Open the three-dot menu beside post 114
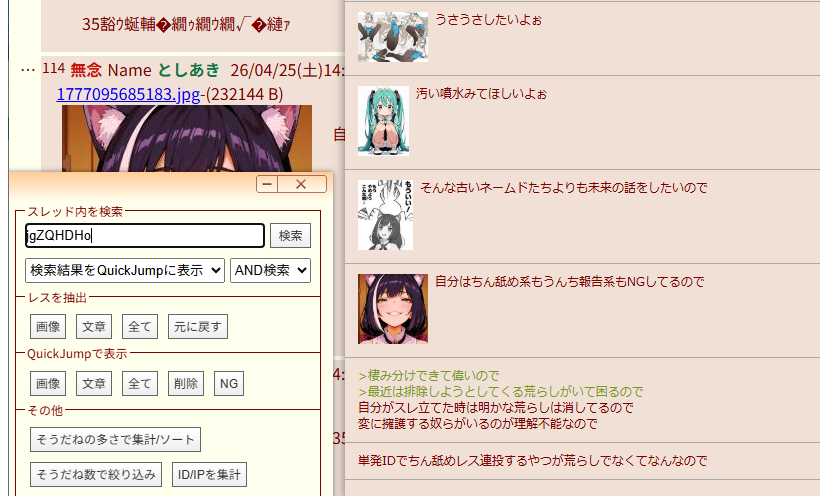The image size is (820, 496). [x=28, y=70]
